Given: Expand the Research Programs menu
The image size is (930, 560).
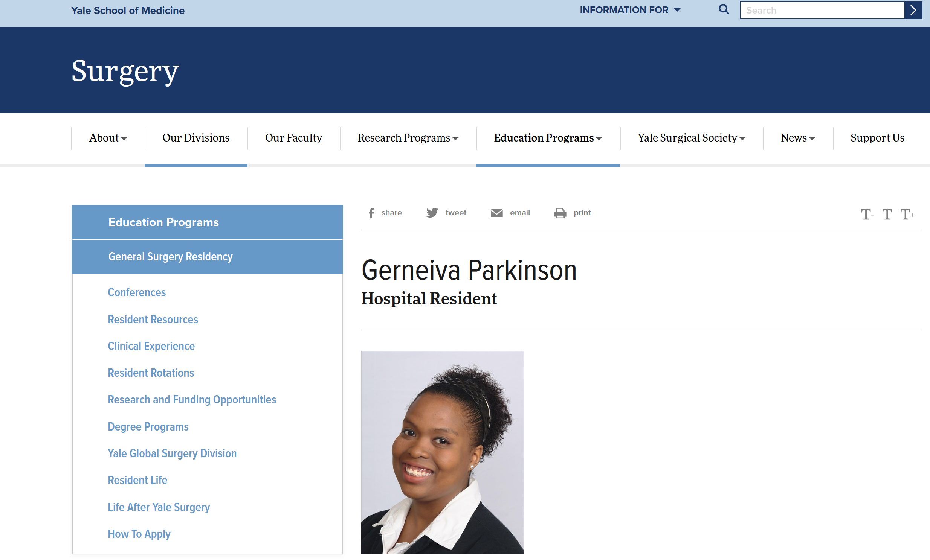Looking at the screenshot, I should (x=408, y=138).
